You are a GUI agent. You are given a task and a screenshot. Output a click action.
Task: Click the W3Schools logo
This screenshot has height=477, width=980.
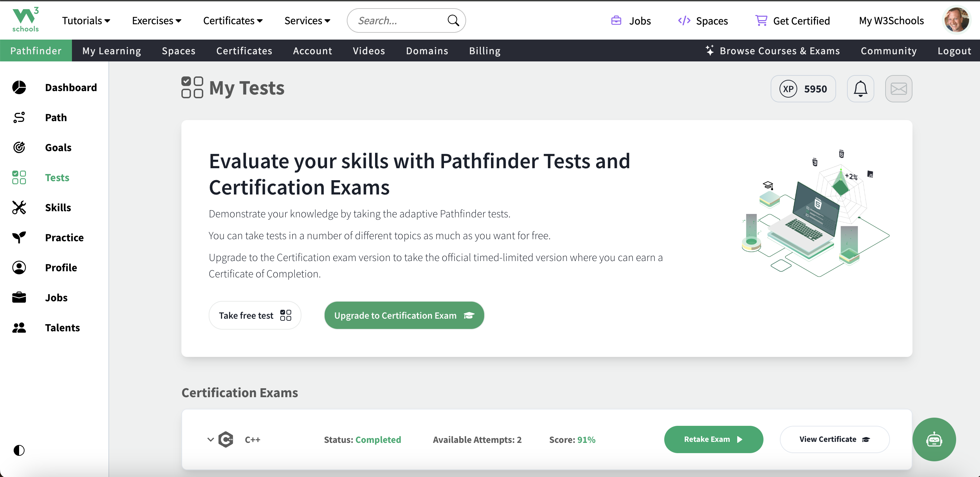(x=26, y=20)
